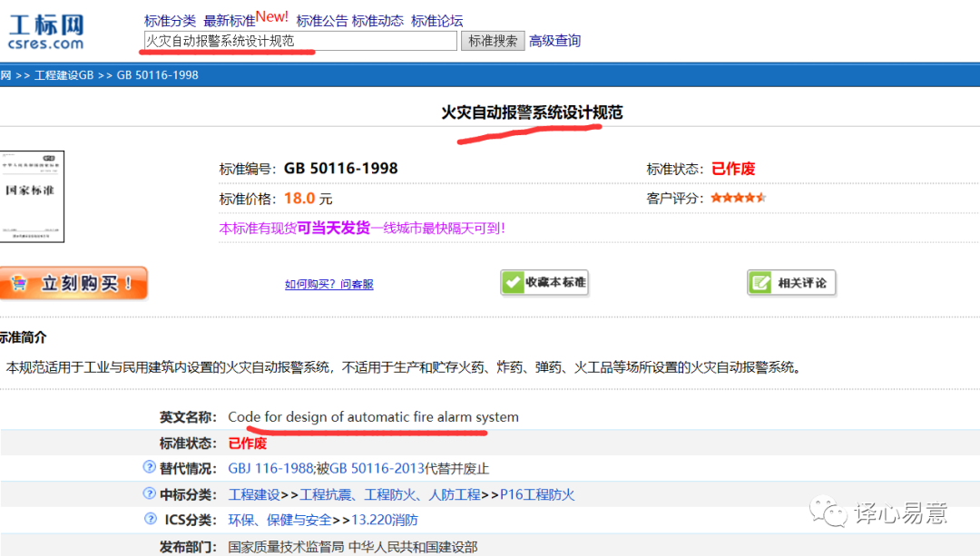Click the help icon beside 替代情况
Image resolution: width=980 pixels, height=556 pixels.
[149, 468]
